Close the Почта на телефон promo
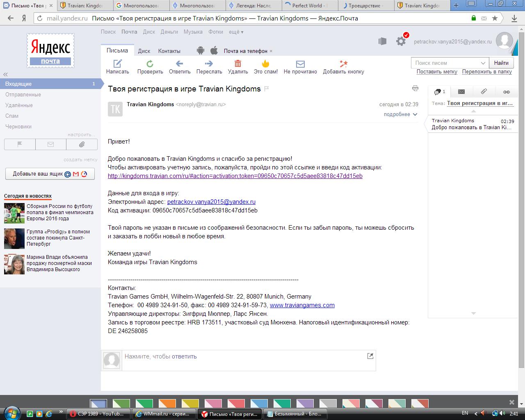 [x=271, y=51]
